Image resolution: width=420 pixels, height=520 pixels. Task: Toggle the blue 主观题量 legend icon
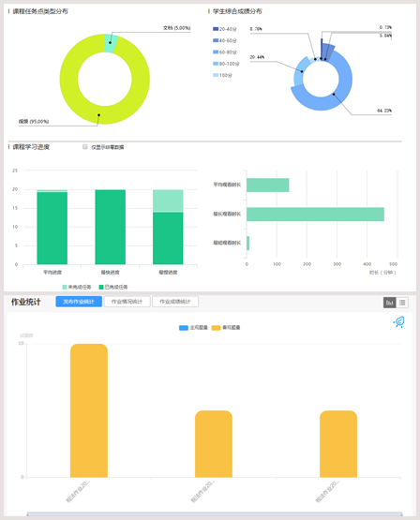tap(184, 328)
